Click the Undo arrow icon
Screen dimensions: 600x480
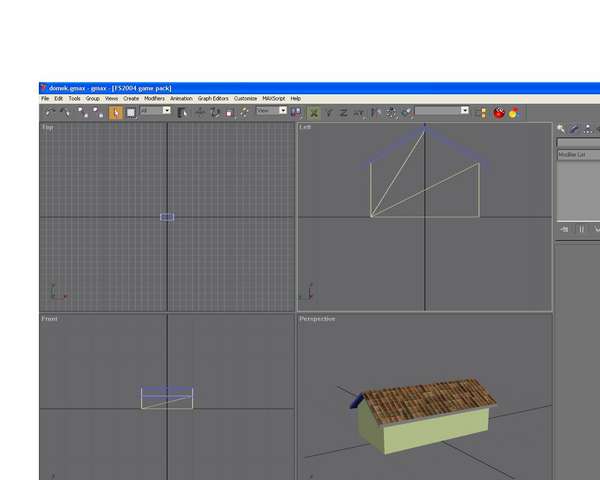pyautogui.click(x=49, y=112)
